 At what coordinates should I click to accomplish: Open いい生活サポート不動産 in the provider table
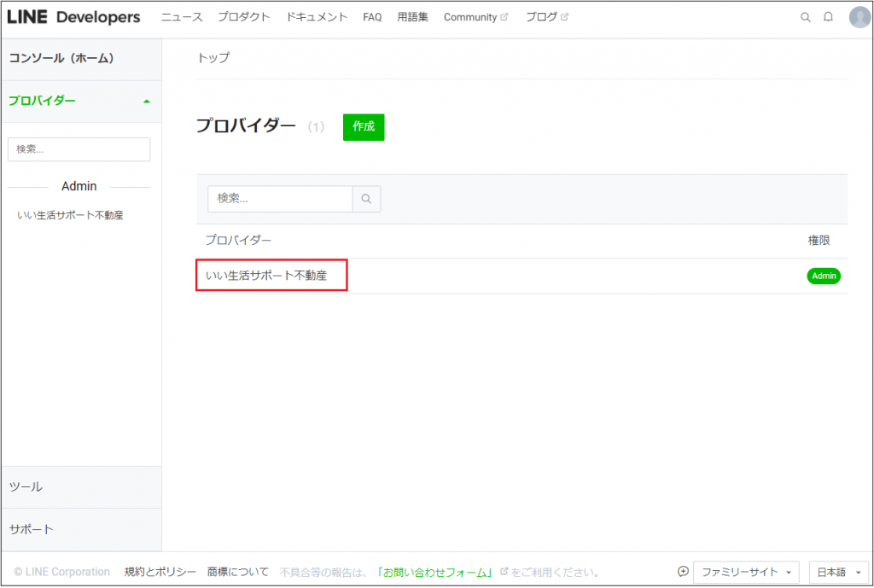[x=266, y=276]
